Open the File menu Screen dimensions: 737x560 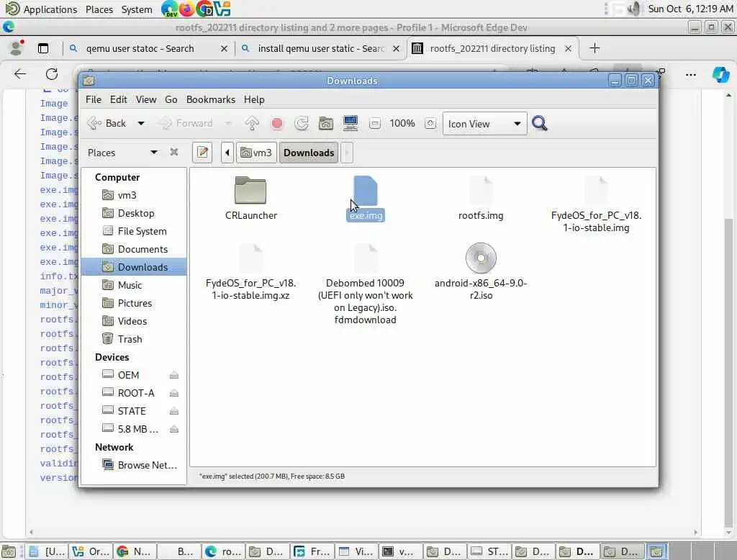pos(93,99)
